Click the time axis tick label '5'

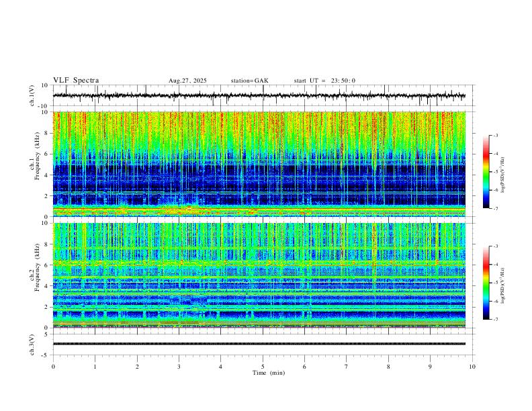263,367
